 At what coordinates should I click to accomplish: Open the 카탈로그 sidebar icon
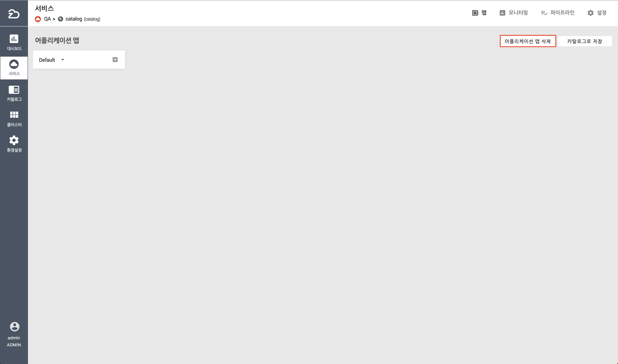pos(14,90)
